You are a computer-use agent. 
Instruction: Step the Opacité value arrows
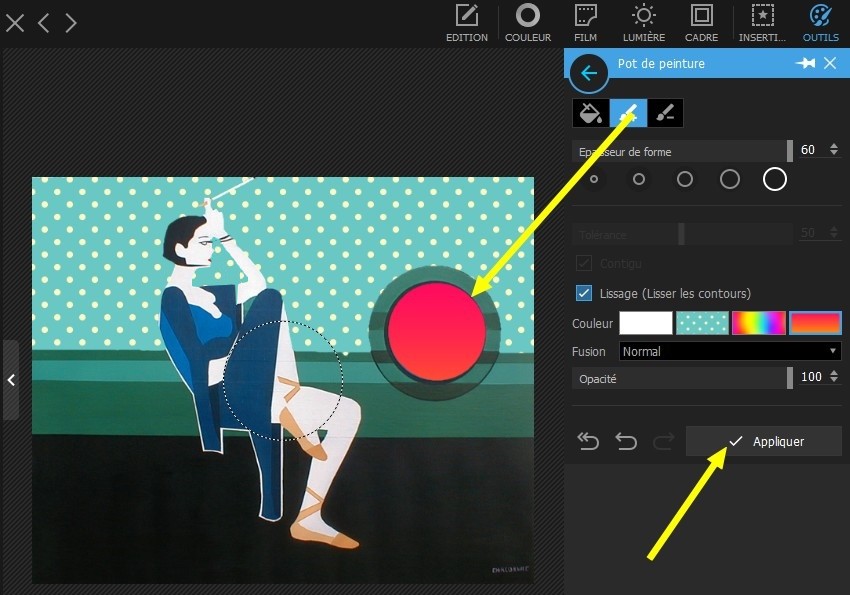click(x=834, y=376)
